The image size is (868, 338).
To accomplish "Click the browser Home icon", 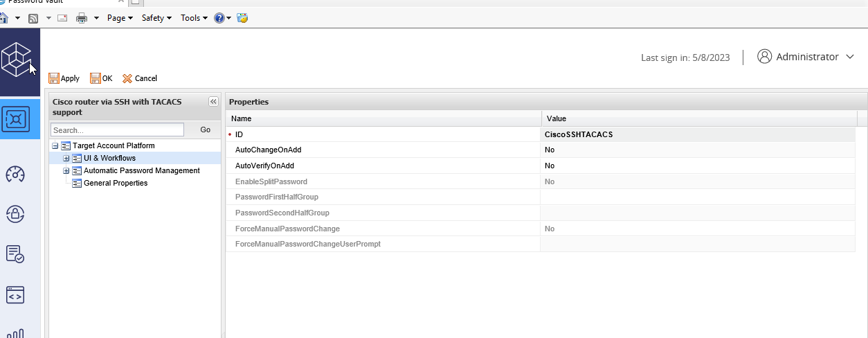I will click(3, 18).
